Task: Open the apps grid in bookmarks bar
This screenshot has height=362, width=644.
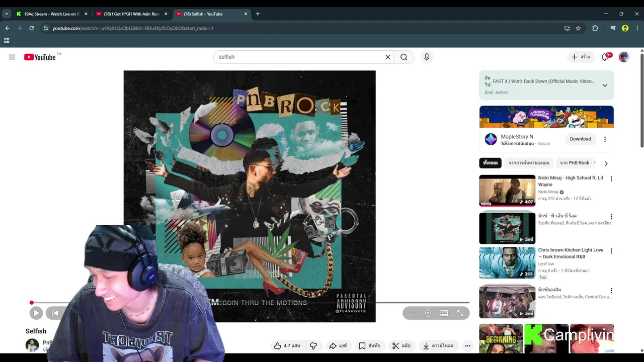Action: pos(7,41)
